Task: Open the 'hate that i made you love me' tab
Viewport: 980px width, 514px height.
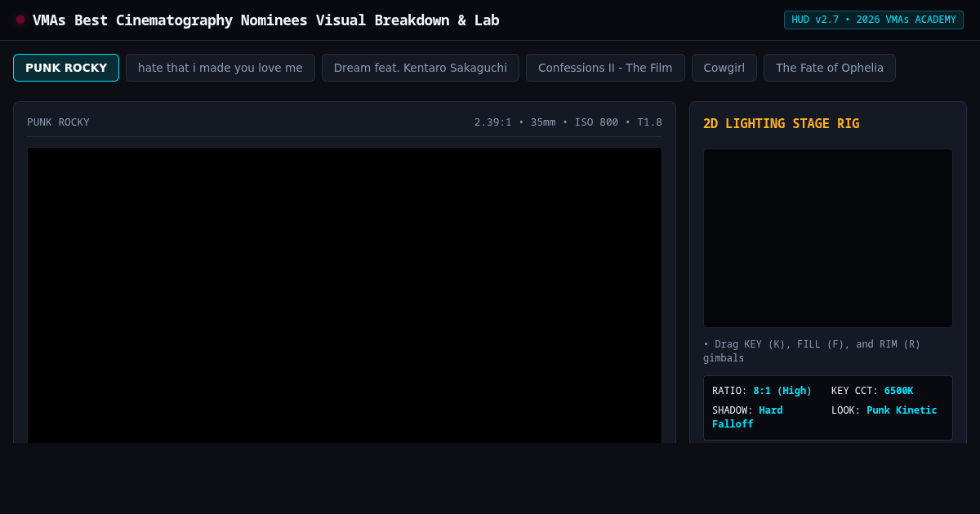Action: click(220, 68)
